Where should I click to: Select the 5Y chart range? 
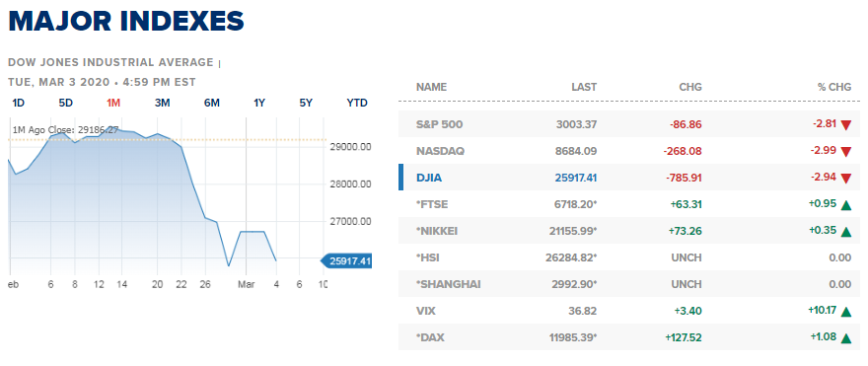click(x=306, y=103)
